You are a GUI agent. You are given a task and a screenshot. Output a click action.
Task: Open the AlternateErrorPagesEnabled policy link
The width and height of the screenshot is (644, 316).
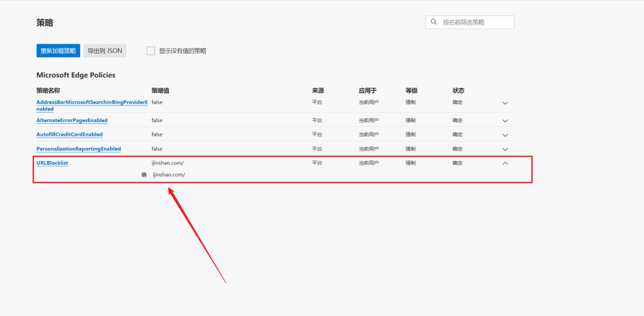(72, 120)
